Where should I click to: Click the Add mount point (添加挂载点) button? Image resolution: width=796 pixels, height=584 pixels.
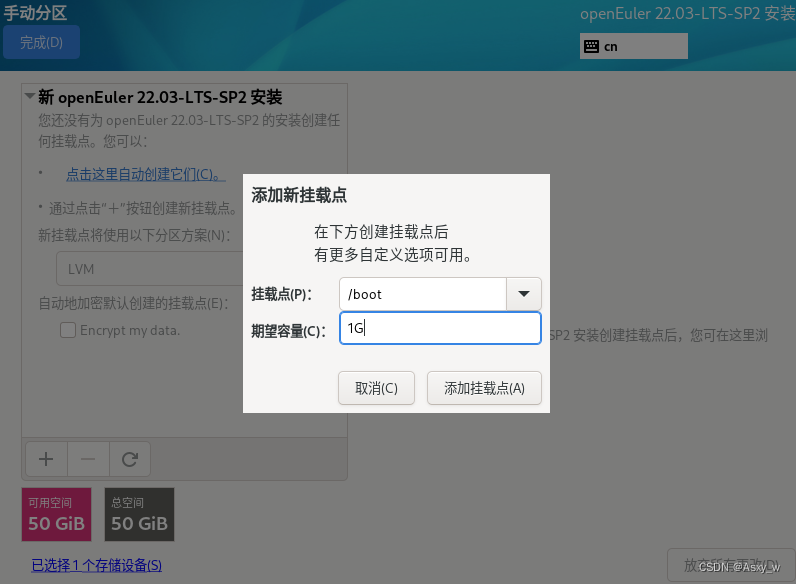click(x=484, y=388)
